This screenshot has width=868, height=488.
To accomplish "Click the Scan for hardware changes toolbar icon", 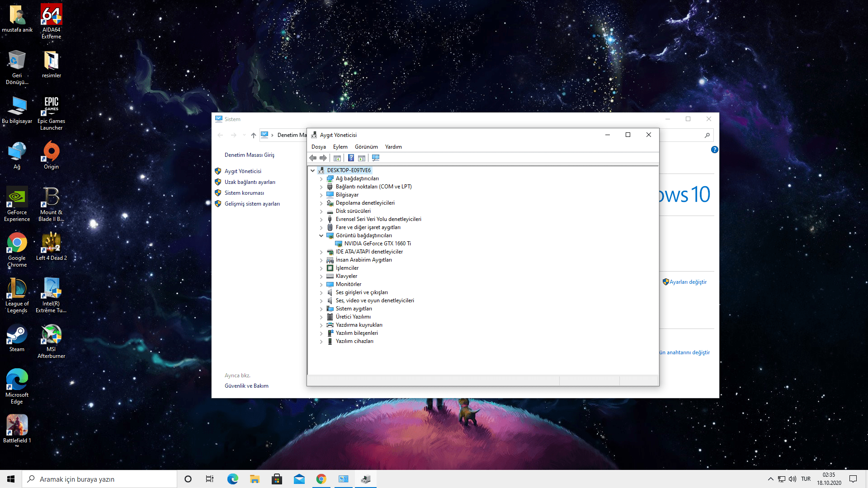I will [x=376, y=158].
